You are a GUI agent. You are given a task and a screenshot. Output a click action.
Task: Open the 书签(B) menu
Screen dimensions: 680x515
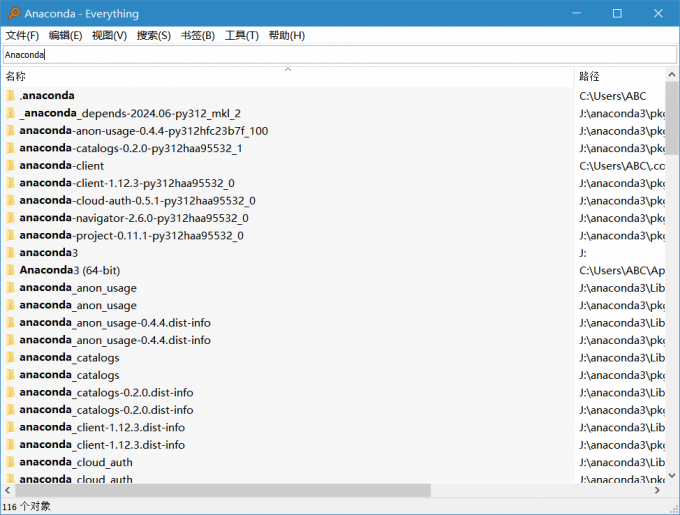click(x=198, y=36)
